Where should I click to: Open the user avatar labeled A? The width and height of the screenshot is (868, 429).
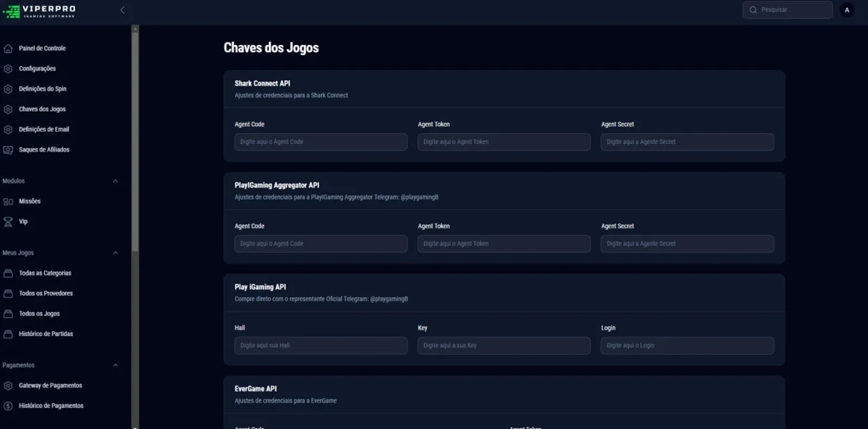click(x=847, y=10)
